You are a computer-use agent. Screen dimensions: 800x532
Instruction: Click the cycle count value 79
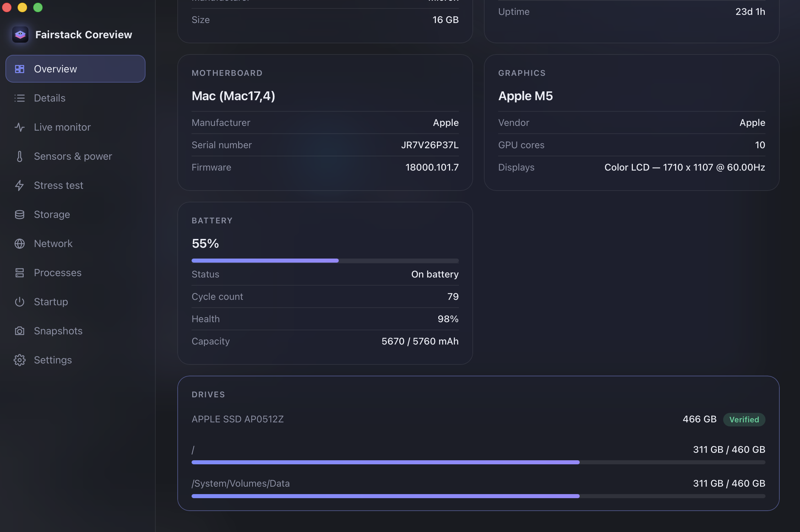453,296
